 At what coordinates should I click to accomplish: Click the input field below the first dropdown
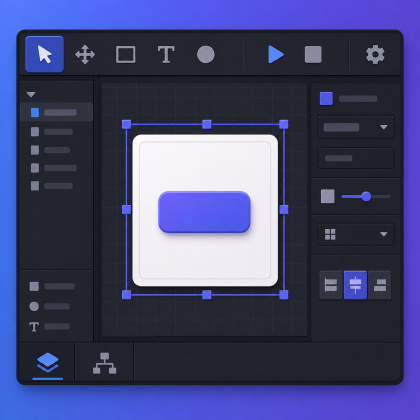pos(356,158)
